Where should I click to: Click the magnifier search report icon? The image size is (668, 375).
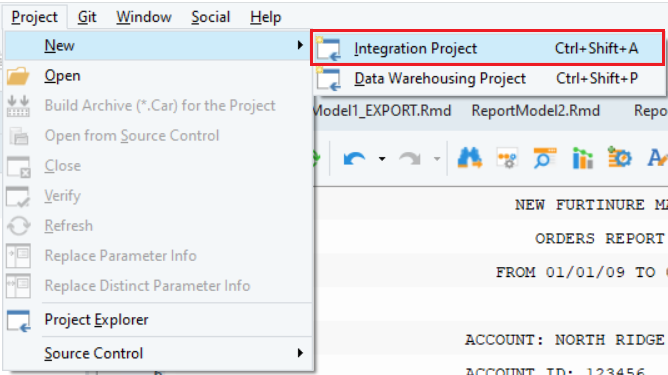[x=544, y=158]
